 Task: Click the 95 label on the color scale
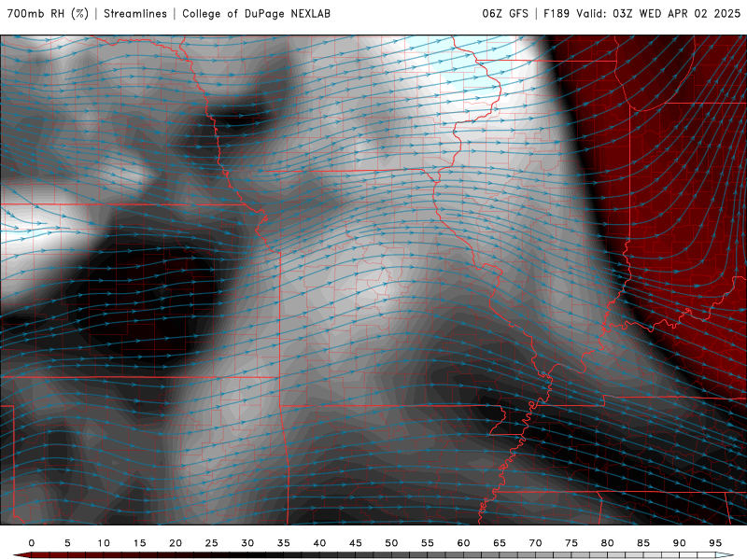pyautogui.click(x=715, y=543)
